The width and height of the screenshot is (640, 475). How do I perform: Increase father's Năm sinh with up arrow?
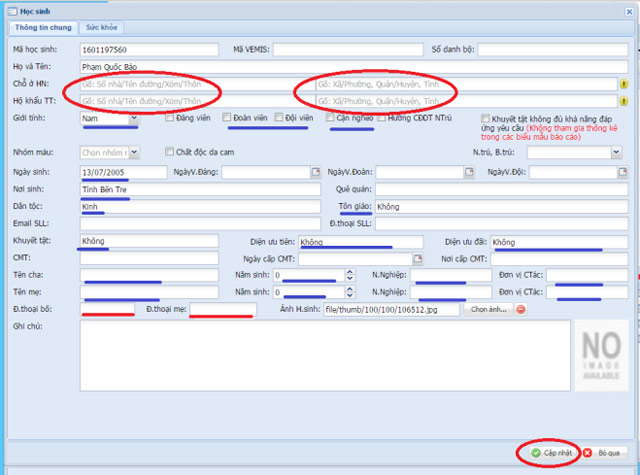348,272
